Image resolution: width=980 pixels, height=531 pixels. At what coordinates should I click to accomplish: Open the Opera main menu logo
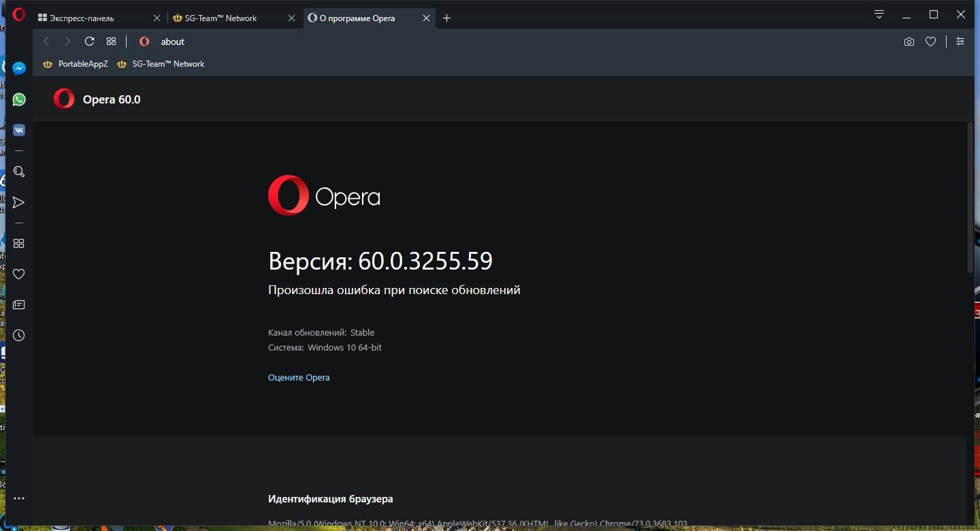(19, 14)
